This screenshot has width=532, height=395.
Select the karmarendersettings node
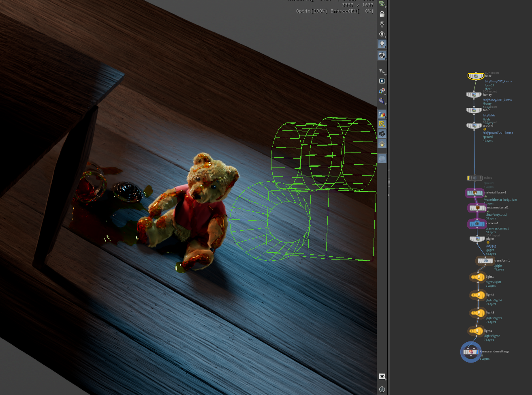coord(471,352)
